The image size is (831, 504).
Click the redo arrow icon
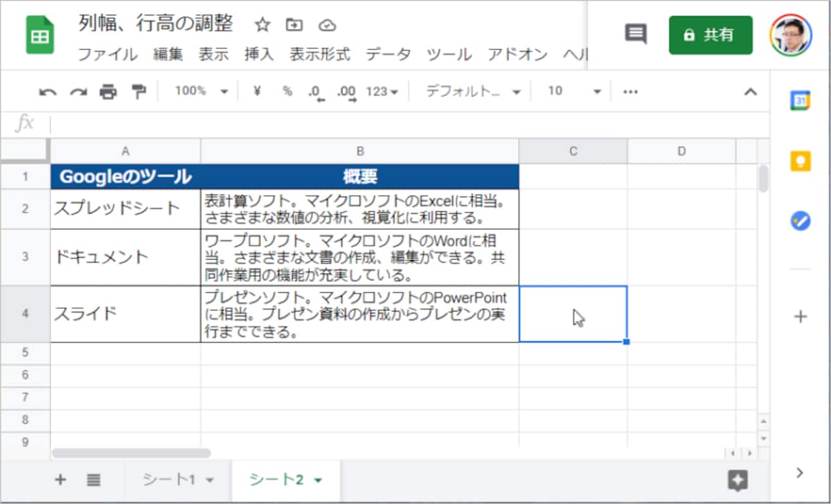point(78,91)
